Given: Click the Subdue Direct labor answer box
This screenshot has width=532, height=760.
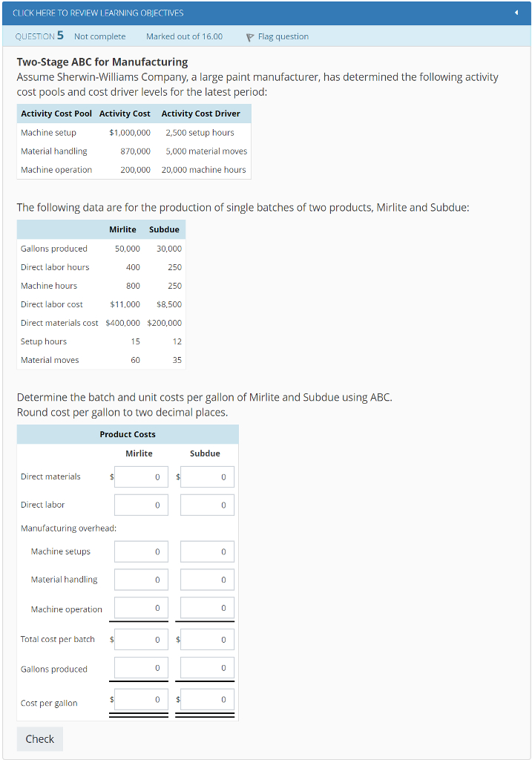Looking at the screenshot, I should tap(206, 505).
